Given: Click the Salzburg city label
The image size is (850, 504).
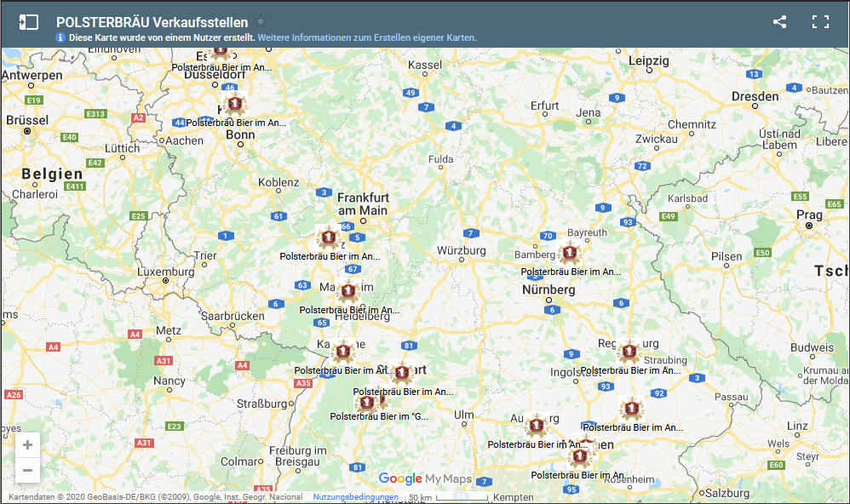Looking at the screenshot, I should click(x=727, y=493).
